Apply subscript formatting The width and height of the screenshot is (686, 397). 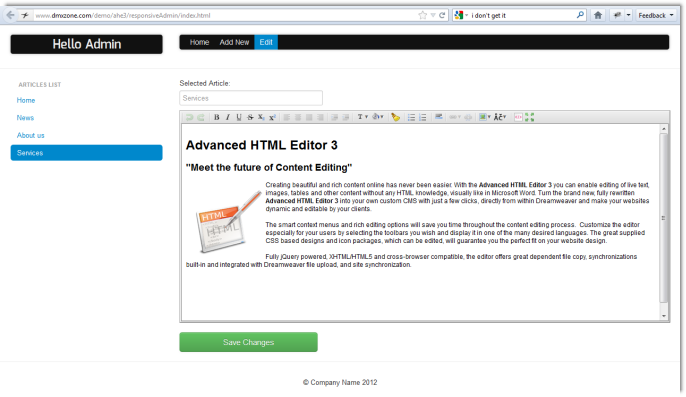coord(261,117)
